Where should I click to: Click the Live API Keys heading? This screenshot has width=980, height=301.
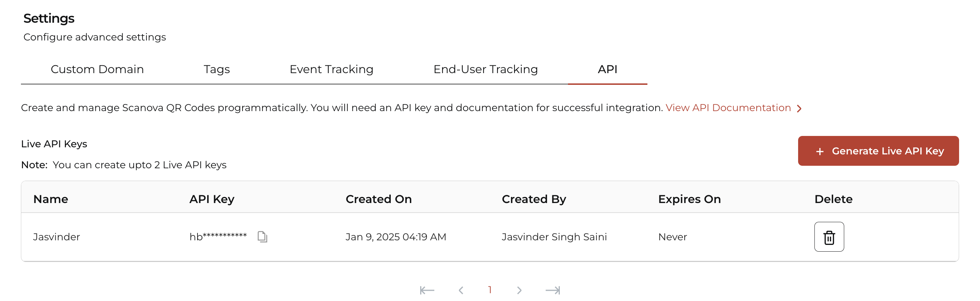tap(54, 144)
